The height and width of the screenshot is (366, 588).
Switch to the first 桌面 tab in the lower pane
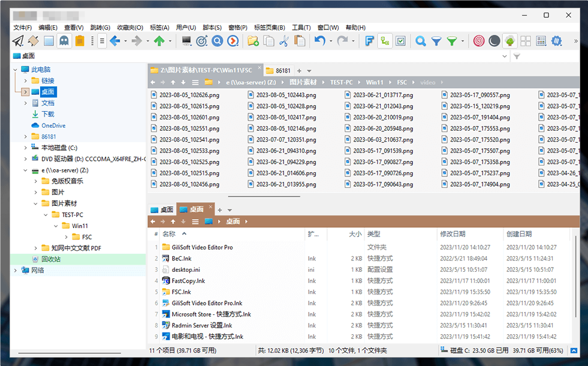coord(162,209)
